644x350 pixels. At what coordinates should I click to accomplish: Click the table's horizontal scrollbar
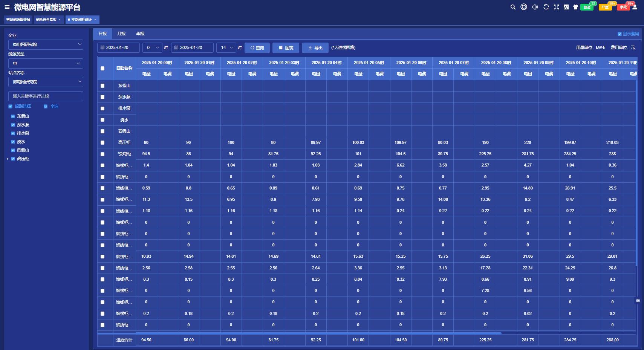pyautogui.click(x=299, y=333)
